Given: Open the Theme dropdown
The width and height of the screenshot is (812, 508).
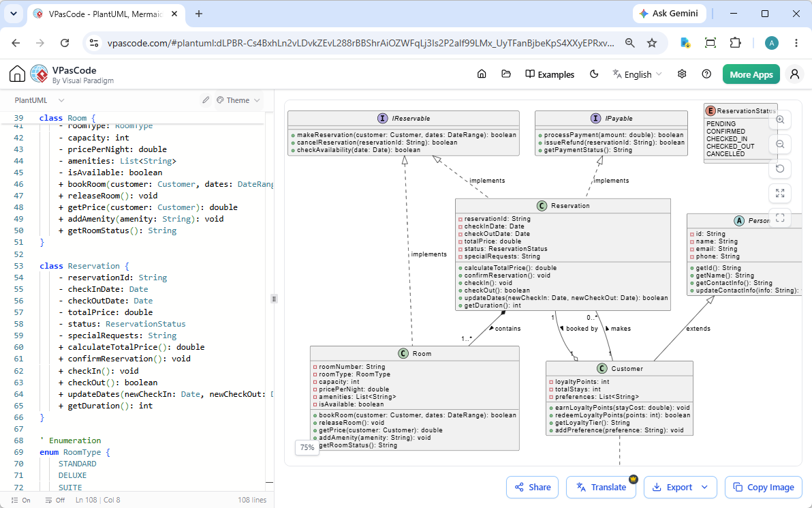Looking at the screenshot, I should (238, 100).
